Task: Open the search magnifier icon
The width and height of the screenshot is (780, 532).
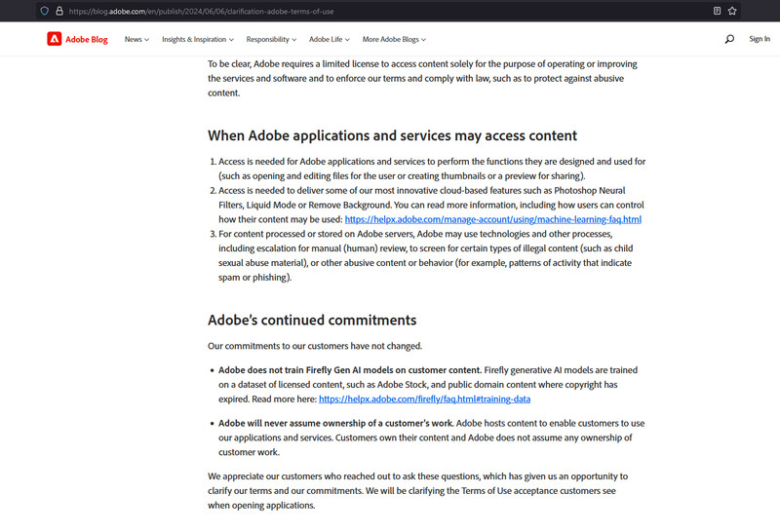Action: [x=729, y=39]
